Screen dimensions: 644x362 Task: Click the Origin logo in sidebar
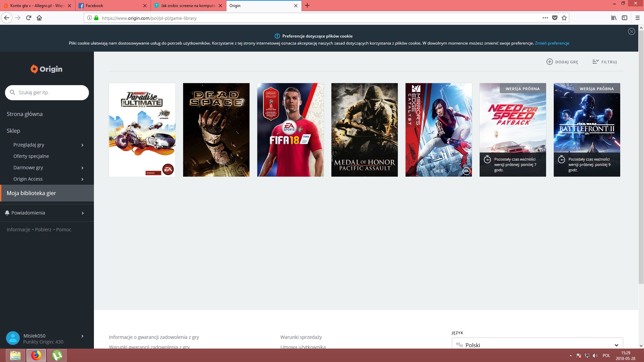tap(47, 69)
